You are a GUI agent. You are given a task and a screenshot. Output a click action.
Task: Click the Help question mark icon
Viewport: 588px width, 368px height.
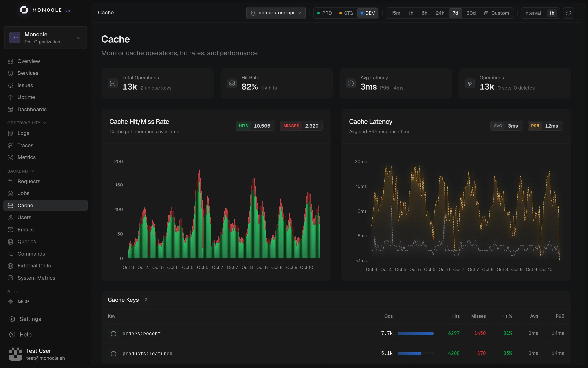point(12,334)
